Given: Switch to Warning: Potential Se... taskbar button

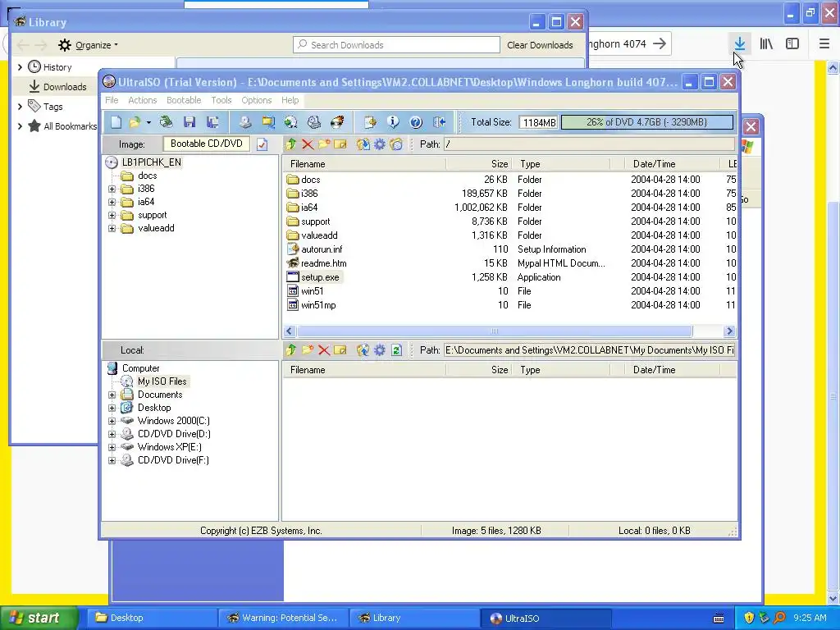Looking at the screenshot, I should [283, 618].
